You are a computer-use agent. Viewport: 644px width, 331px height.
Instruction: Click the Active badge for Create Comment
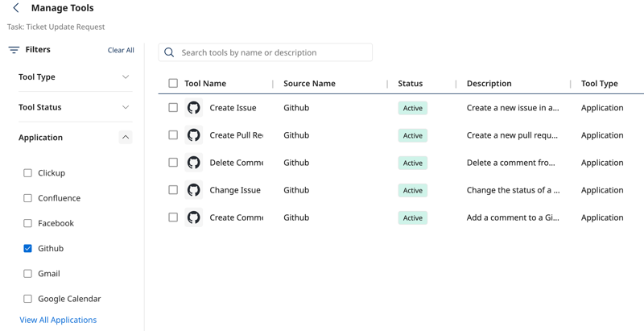413,218
